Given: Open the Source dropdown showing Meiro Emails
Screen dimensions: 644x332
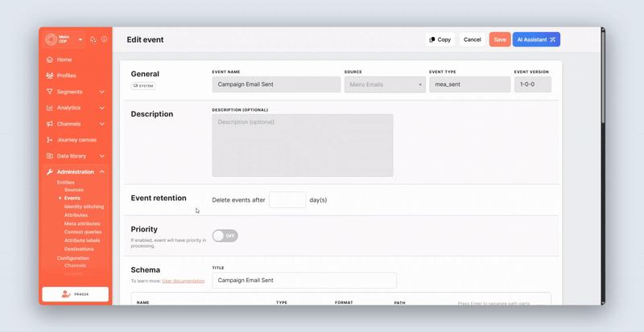Looking at the screenshot, I should [385, 84].
